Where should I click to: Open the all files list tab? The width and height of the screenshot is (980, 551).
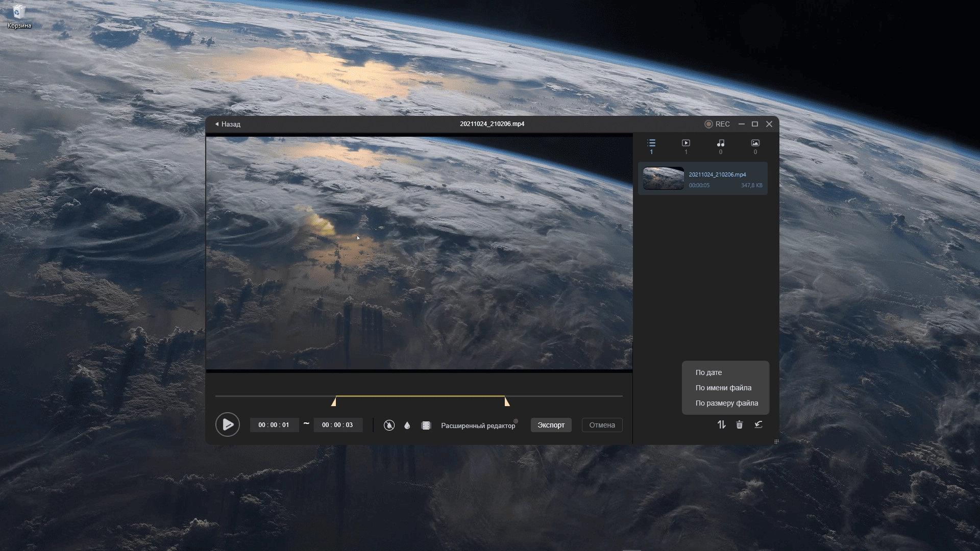tap(651, 146)
